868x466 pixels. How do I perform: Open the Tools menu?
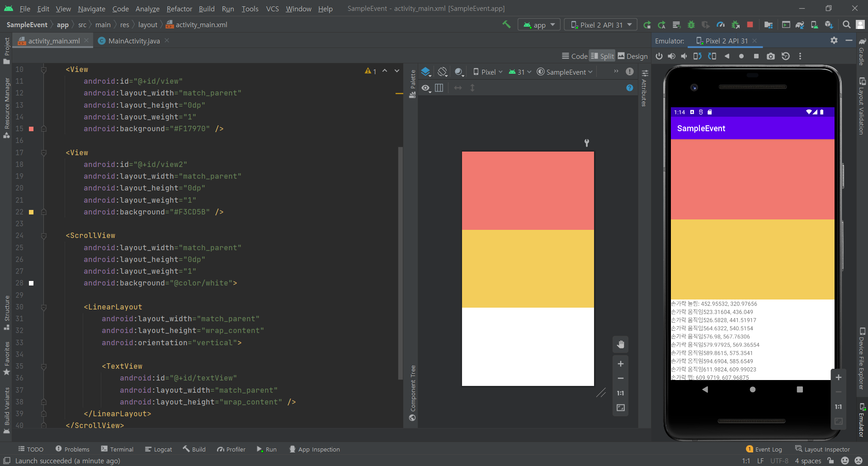250,9
